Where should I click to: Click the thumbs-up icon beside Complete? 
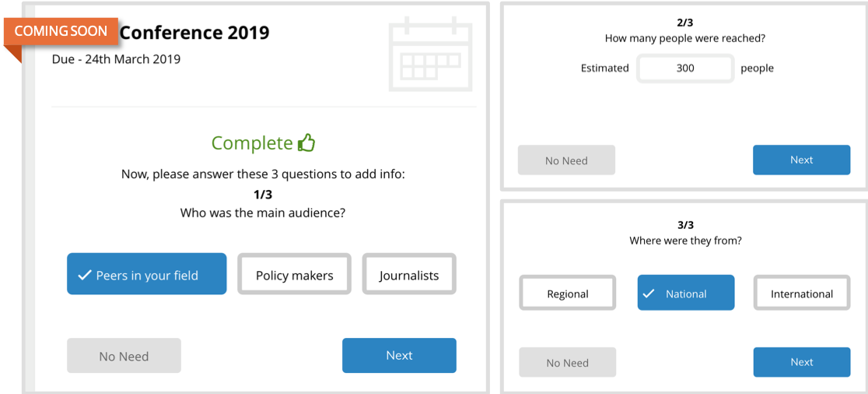[306, 143]
